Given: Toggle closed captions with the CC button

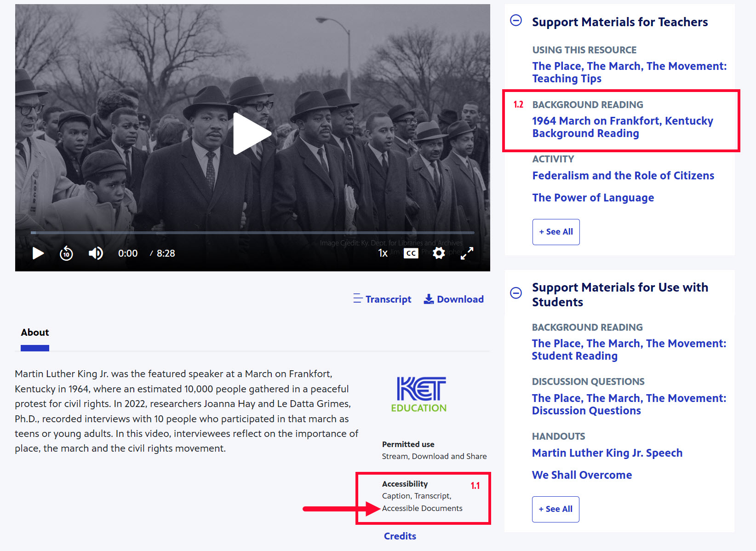Looking at the screenshot, I should [411, 253].
